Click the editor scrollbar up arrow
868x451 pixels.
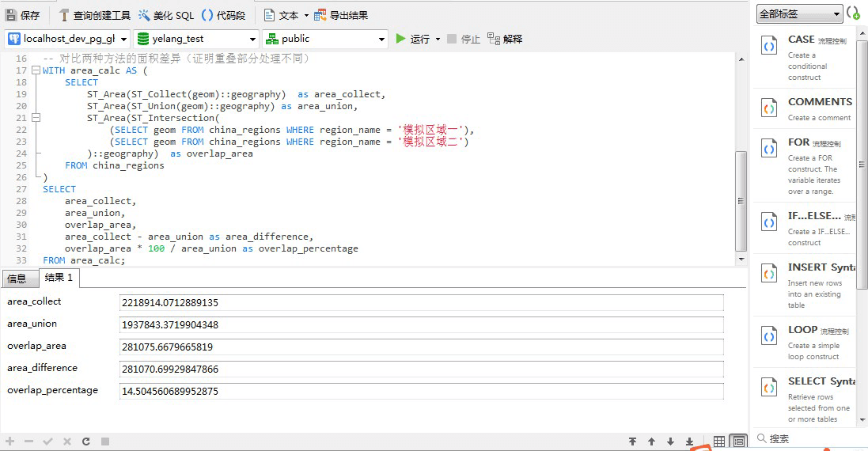(741, 59)
